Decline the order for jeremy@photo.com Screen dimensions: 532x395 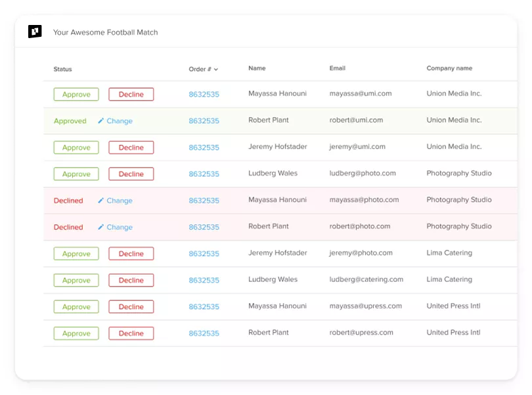(131, 254)
